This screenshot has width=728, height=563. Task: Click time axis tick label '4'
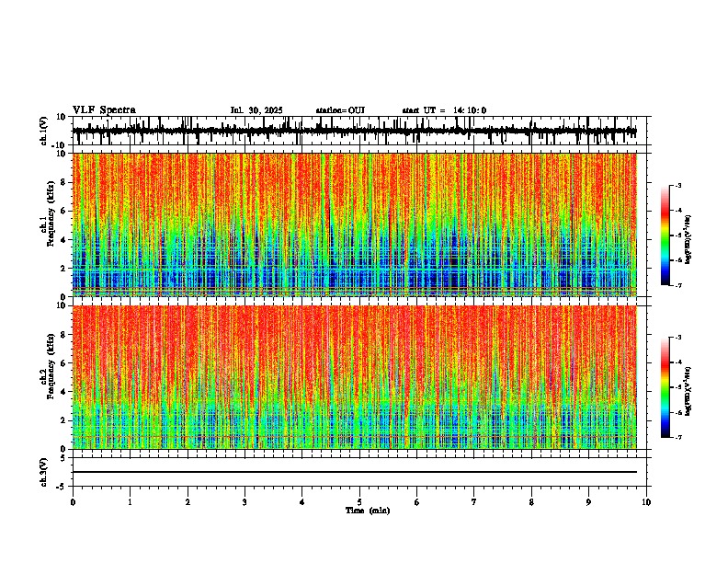[x=302, y=502]
